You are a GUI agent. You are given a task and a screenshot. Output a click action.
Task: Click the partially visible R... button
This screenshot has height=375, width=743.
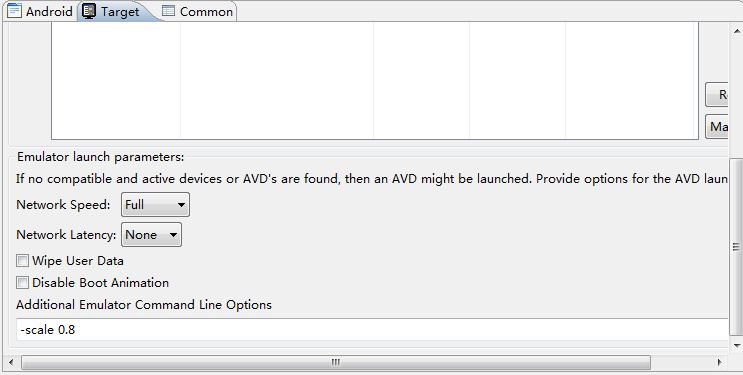(x=716, y=95)
